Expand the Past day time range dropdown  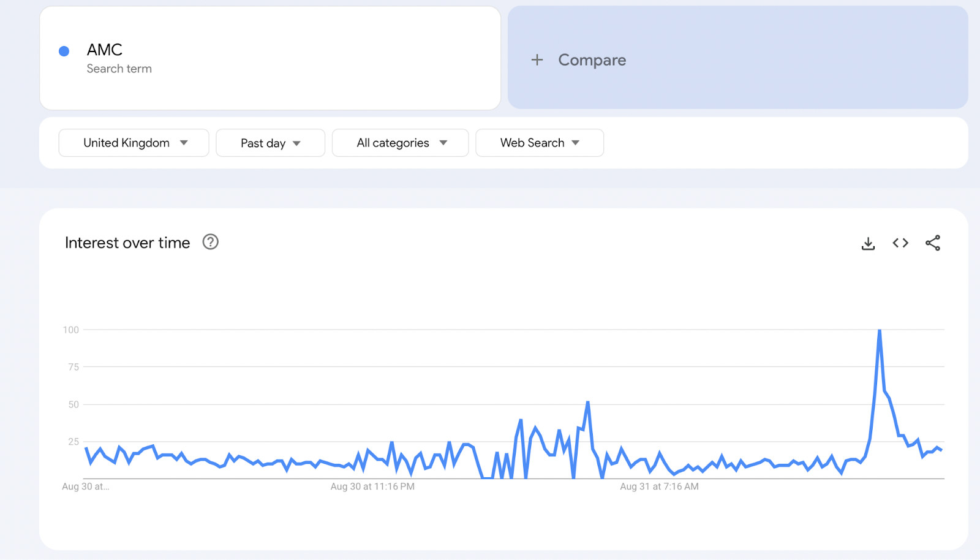click(270, 143)
